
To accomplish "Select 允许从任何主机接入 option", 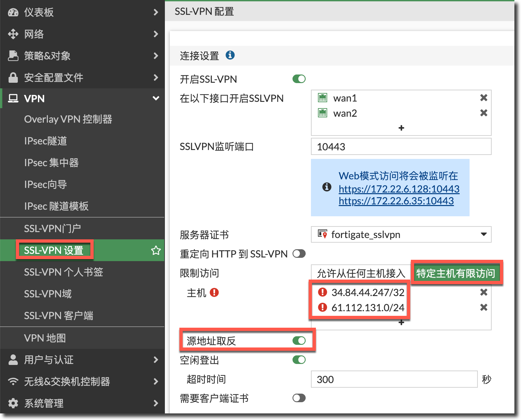I will click(361, 273).
